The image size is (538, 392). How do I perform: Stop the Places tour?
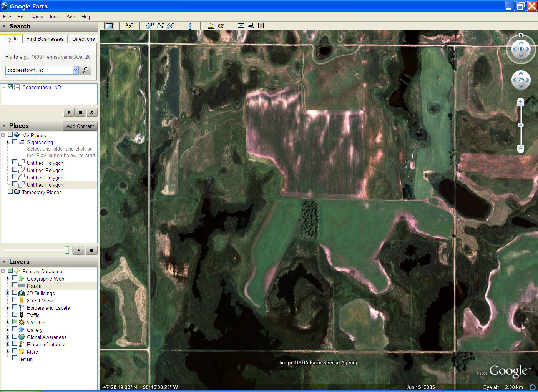pos(91,250)
